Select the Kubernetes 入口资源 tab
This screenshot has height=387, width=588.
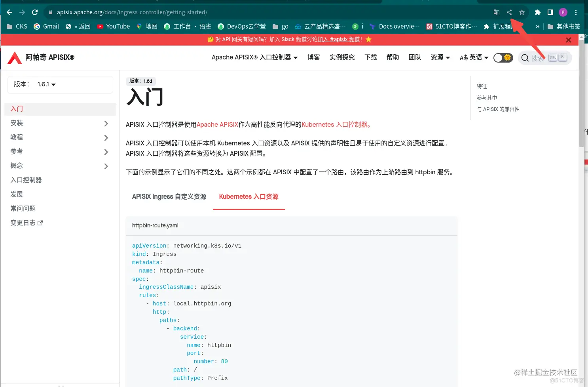point(248,197)
